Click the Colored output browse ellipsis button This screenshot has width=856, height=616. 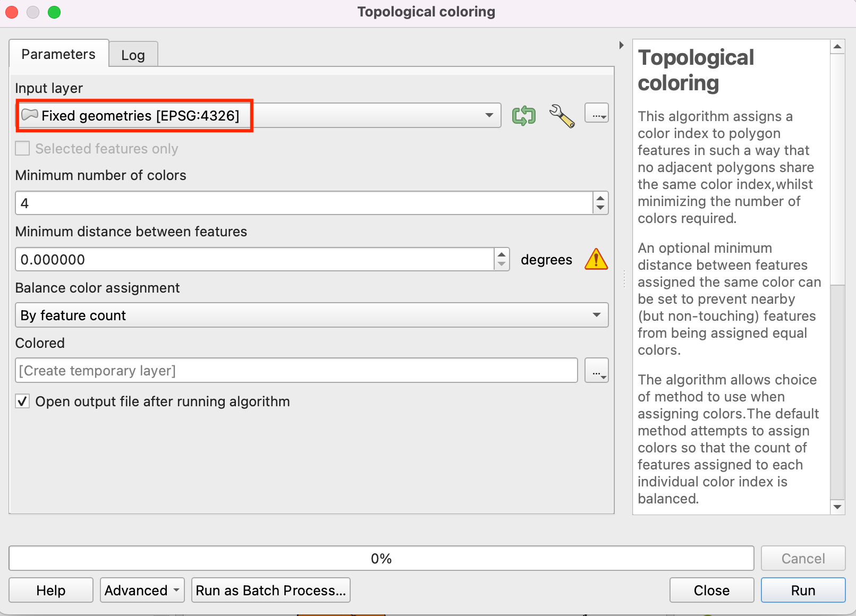coord(596,370)
